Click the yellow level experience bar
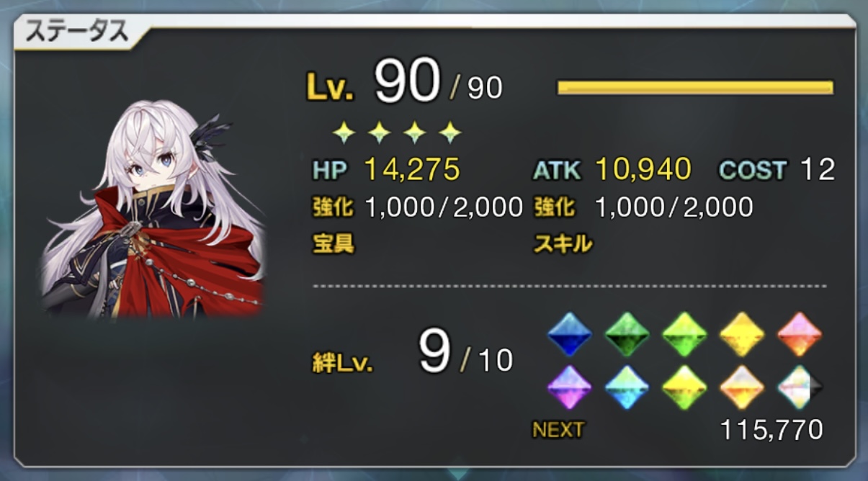This screenshot has height=481, width=868. (695, 88)
